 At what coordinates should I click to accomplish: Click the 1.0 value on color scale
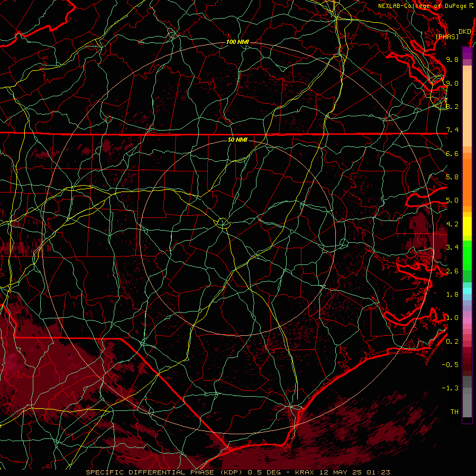click(452, 318)
